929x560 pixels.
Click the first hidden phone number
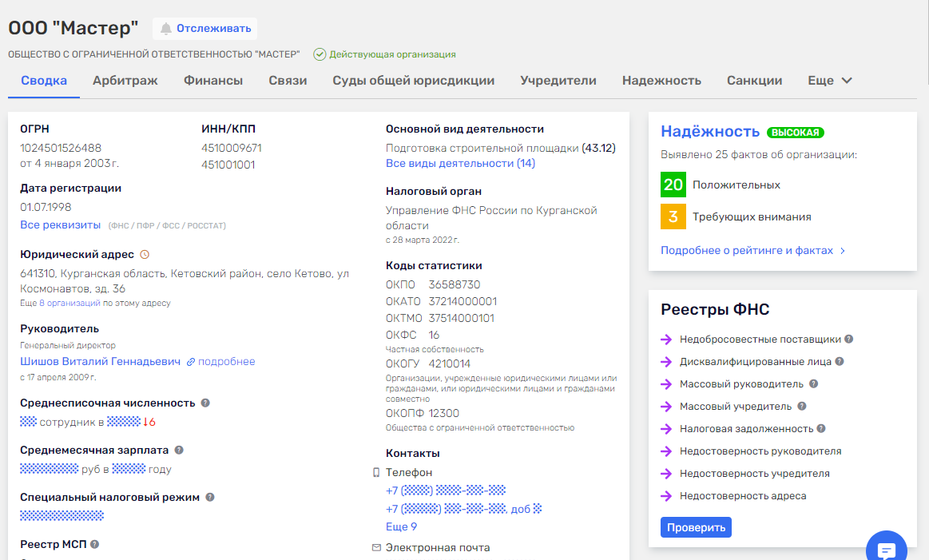[x=446, y=490]
